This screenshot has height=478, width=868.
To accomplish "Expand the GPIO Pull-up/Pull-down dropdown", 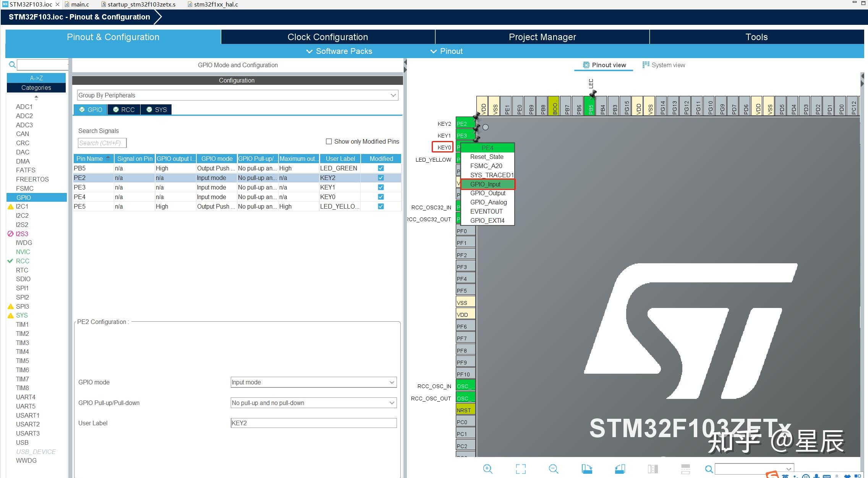I will [x=313, y=403].
